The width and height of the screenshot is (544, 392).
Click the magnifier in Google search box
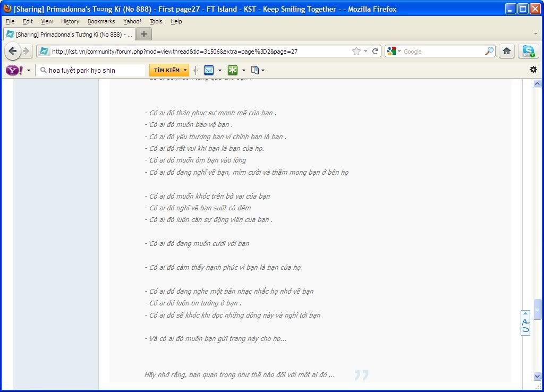(489, 52)
